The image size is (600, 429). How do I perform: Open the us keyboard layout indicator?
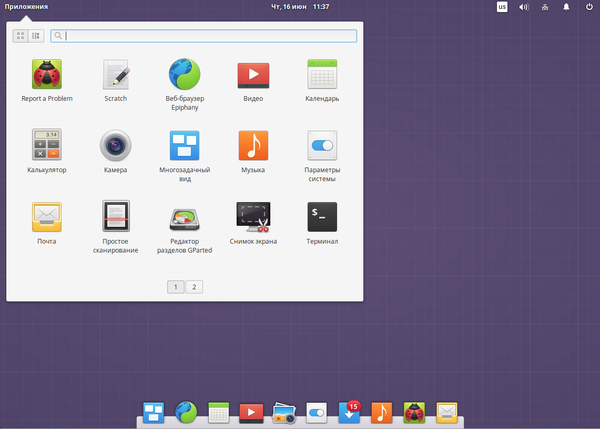[x=502, y=6]
